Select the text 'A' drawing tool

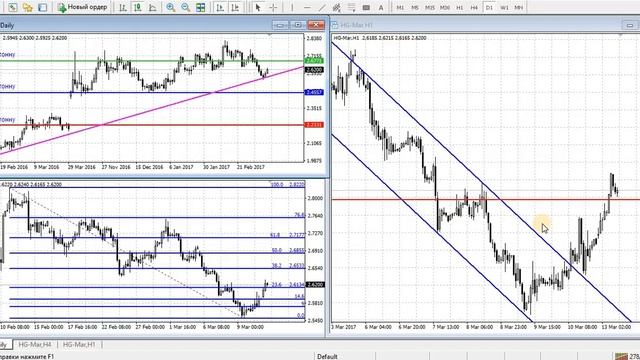click(381, 7)
